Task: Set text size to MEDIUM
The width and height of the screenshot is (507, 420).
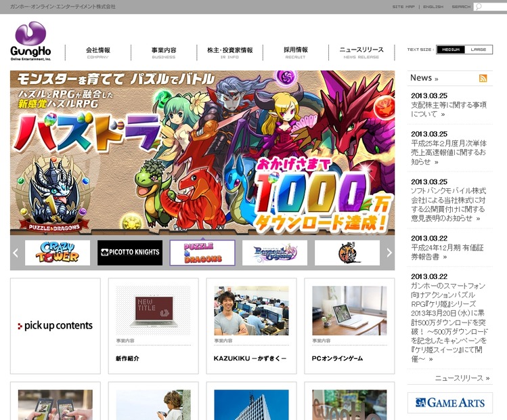Action: [451, 49]
